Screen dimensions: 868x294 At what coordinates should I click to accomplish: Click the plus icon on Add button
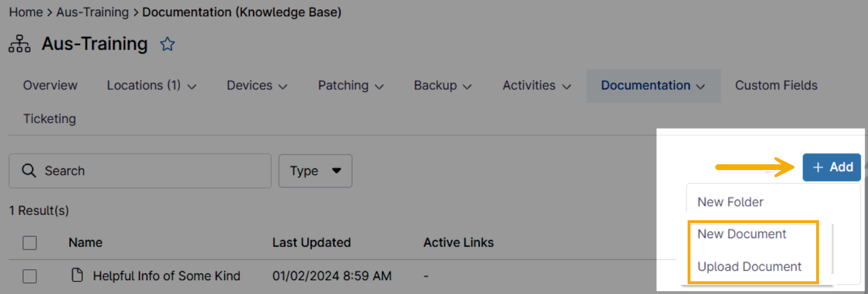pyautogui.click(x=817, y=167)
